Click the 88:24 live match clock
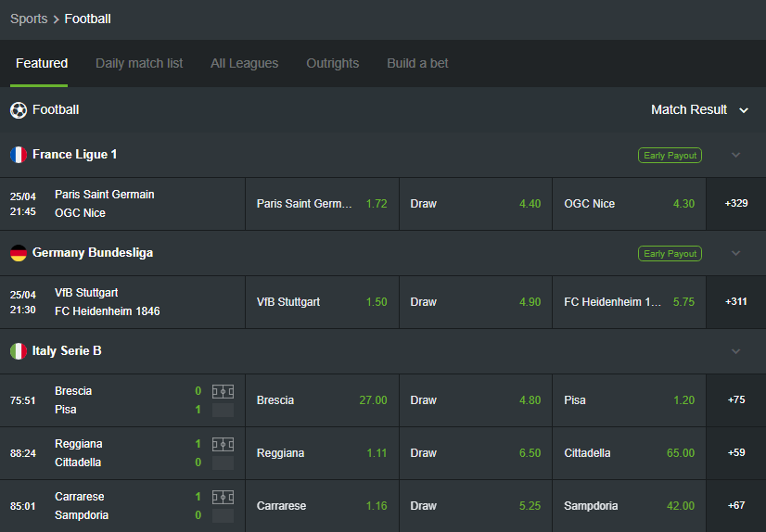Screen dimensions: 766x532 point(23,453)
